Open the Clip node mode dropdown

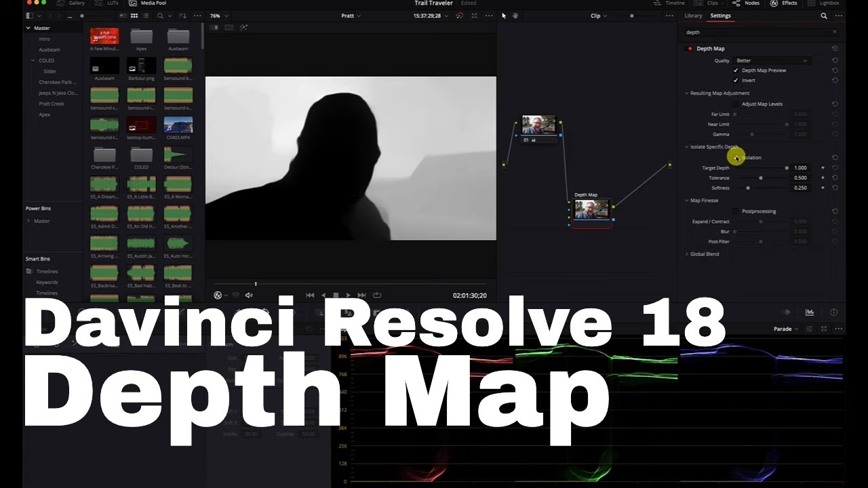pyautogui.click(x=598, y=16)
